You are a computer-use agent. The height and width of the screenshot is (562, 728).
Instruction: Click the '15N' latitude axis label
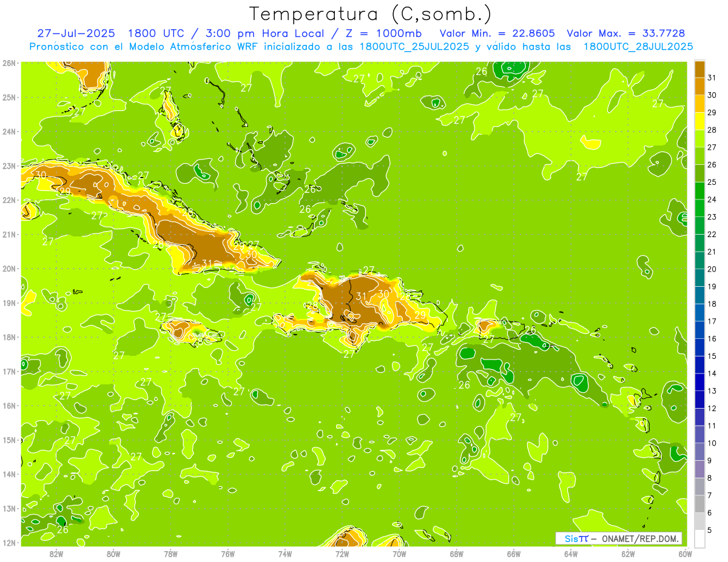point(9,440)
